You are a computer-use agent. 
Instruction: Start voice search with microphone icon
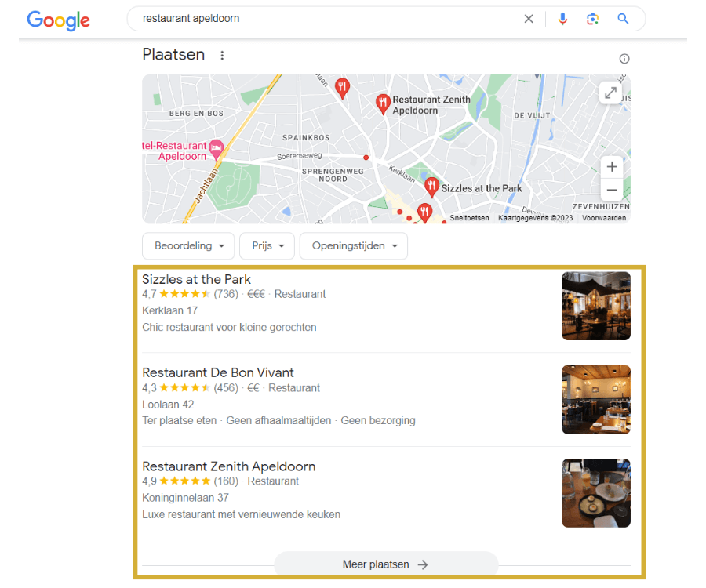(562, 19)
